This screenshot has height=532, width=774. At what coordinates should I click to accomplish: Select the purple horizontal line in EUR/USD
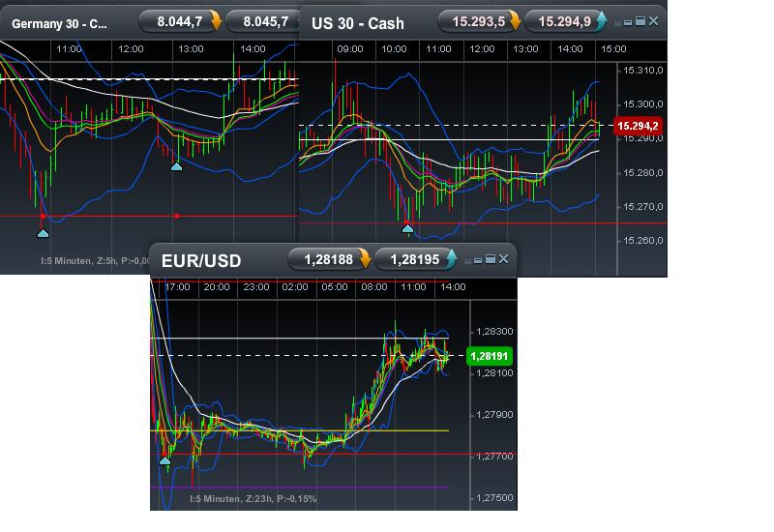pos(300,488)
